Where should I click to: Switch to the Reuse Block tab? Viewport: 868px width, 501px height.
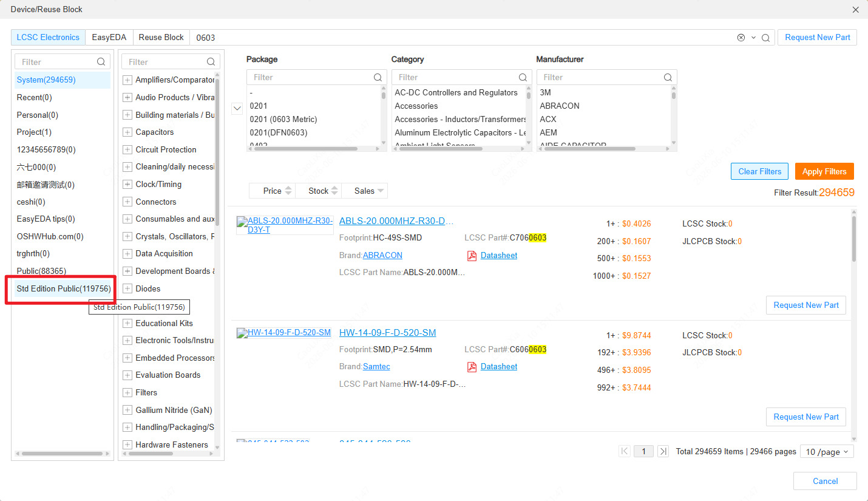click(x=161, y=38)
